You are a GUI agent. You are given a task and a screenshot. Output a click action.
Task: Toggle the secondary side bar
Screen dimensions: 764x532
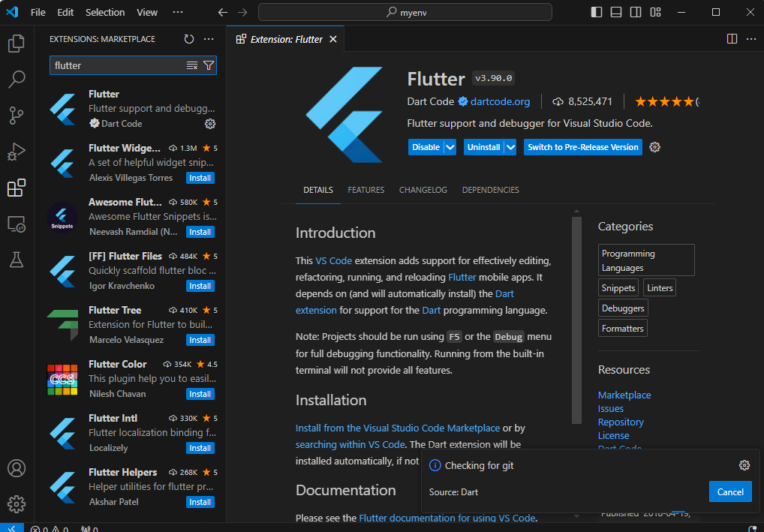pos(636,12)
